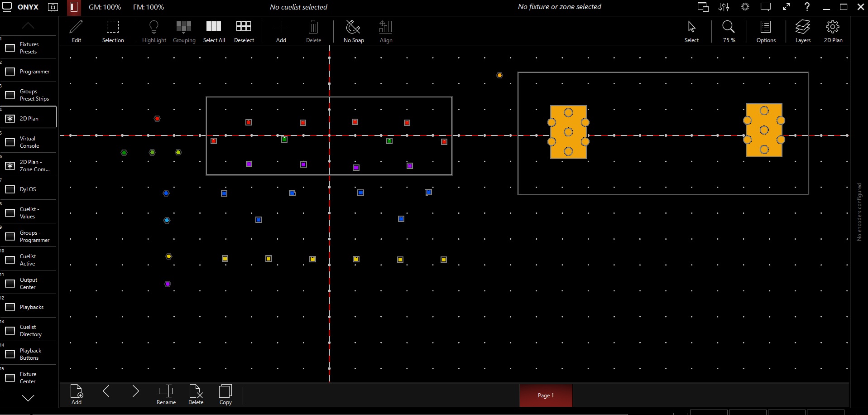Open Cuelist - Values view
The image size is (868, 415).
pos(29,213)
